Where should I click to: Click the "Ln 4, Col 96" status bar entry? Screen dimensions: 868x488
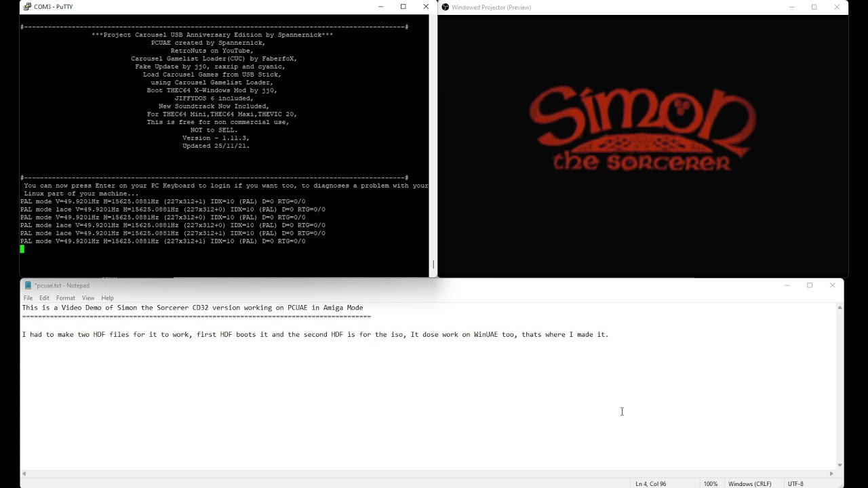pyautogui.click(x=650, y=484)
